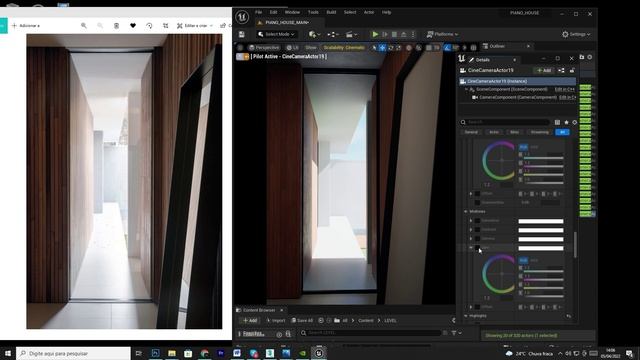Open Content Browser history back icon
This screenshot has height=360, width=640.
click(321, 320)
